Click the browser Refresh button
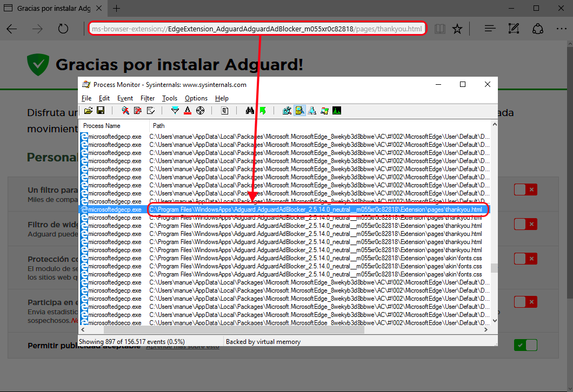Viewport: 573px width, 392px height. click(63, 29)
